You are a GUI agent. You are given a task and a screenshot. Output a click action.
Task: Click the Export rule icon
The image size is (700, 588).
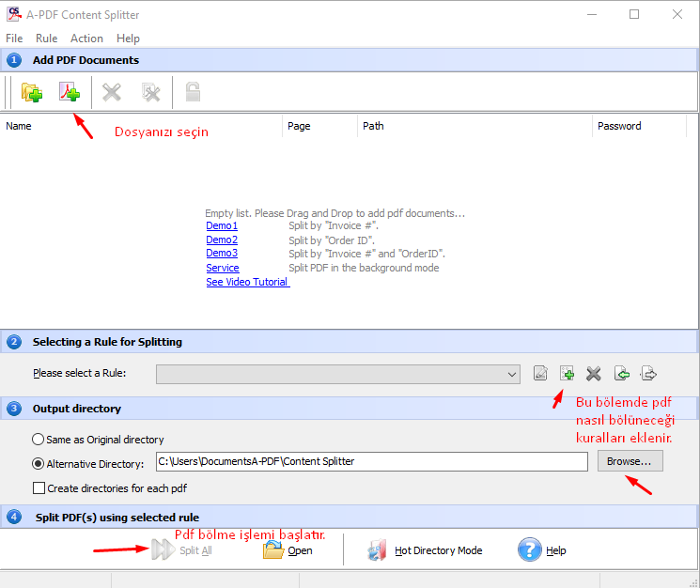coord(648,373)
